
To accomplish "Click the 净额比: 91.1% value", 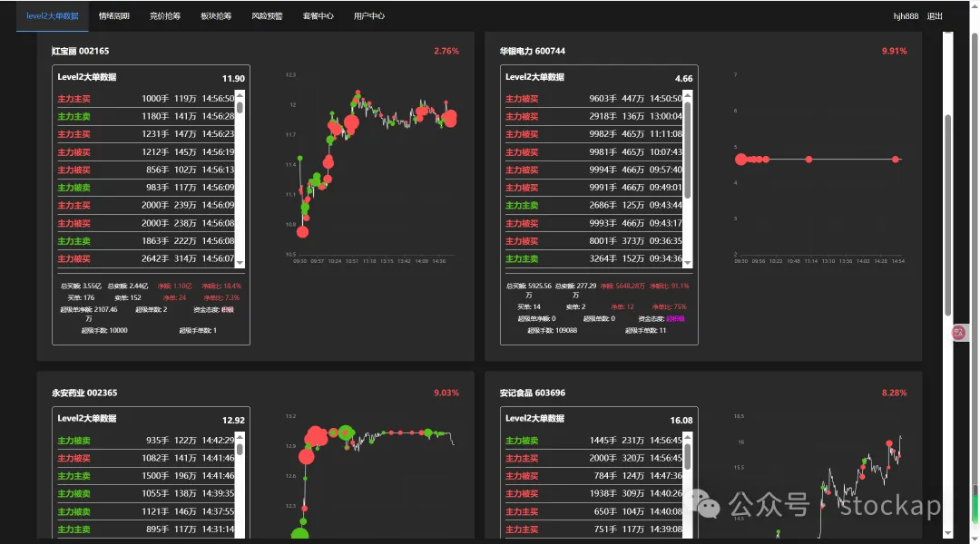I will (670, 286).
